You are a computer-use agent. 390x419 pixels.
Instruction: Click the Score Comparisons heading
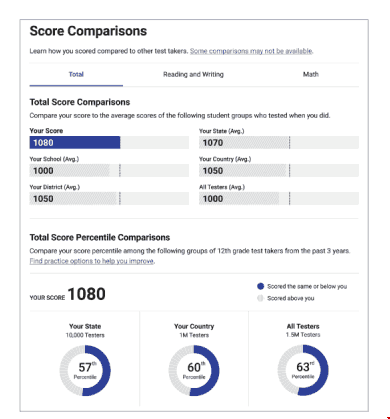point(88,31)
